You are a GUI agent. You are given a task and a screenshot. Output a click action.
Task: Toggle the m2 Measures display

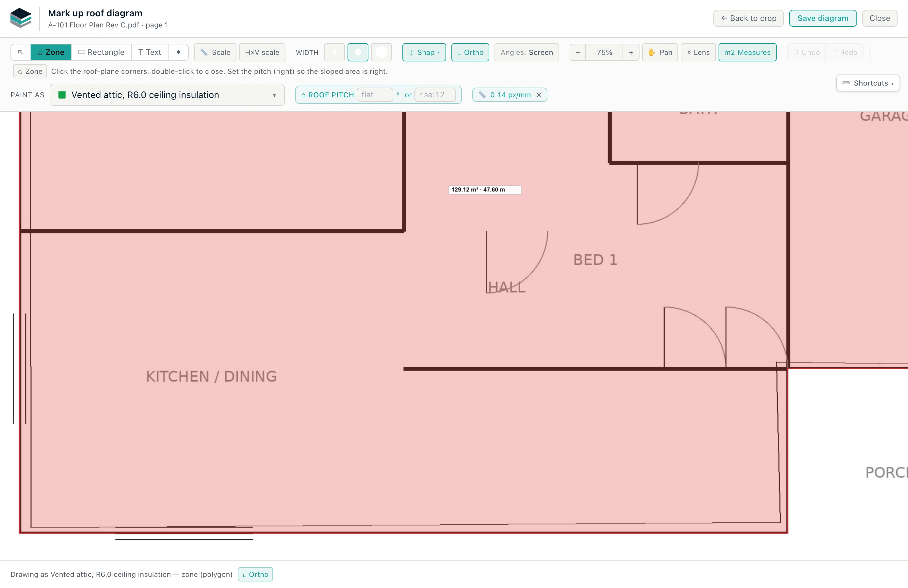[747, 52]
